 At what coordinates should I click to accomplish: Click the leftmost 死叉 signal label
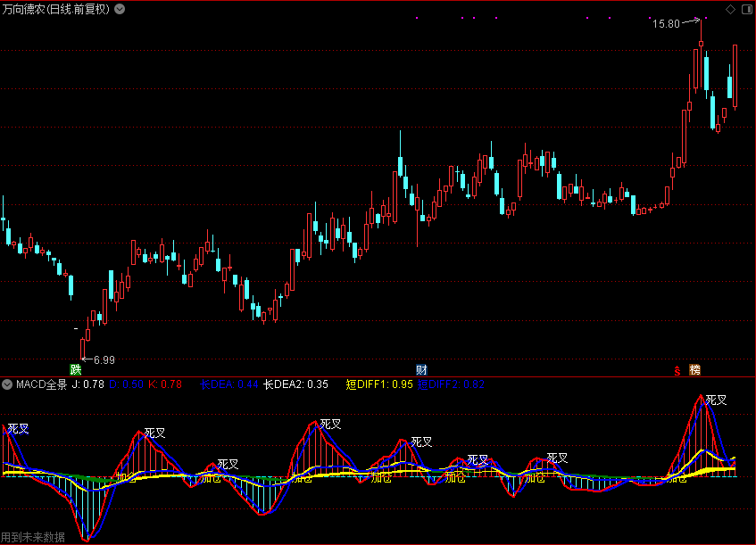[18, 428]
